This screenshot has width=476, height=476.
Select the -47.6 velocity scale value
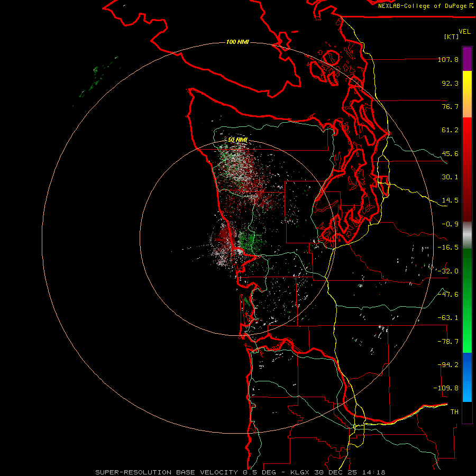(448, 295)
